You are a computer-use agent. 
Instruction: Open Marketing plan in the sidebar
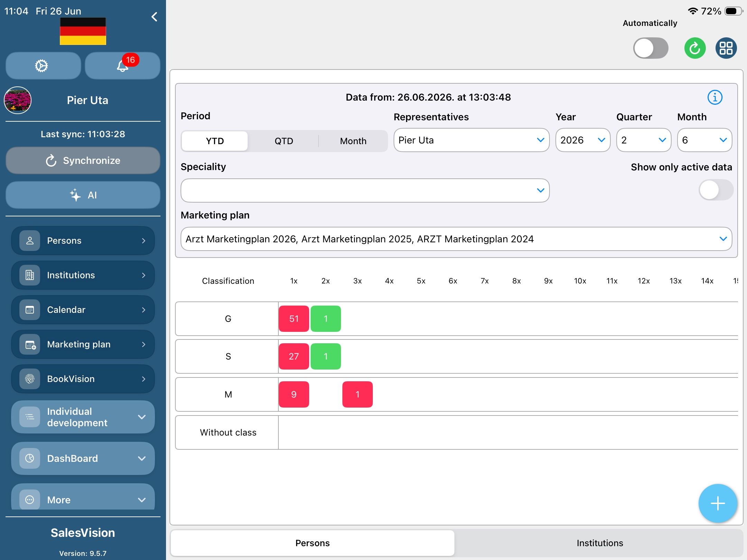(x=83, y=344)
